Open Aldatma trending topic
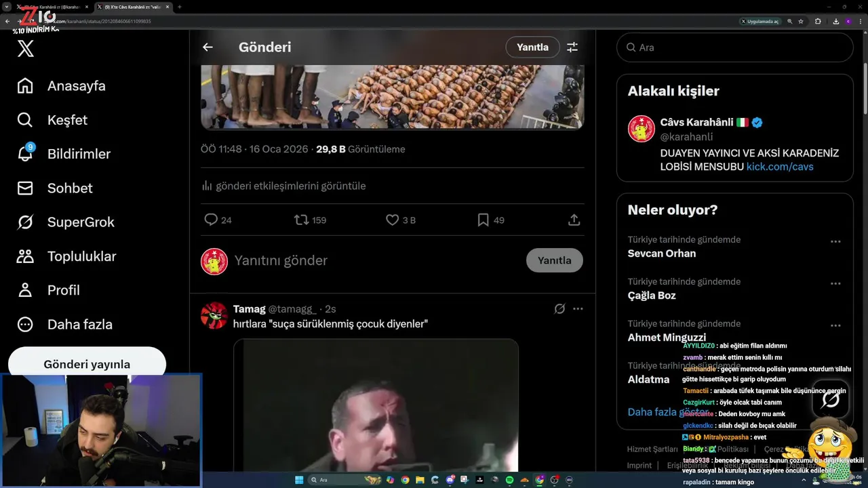The image size is (868, 488). click(648, 380)
